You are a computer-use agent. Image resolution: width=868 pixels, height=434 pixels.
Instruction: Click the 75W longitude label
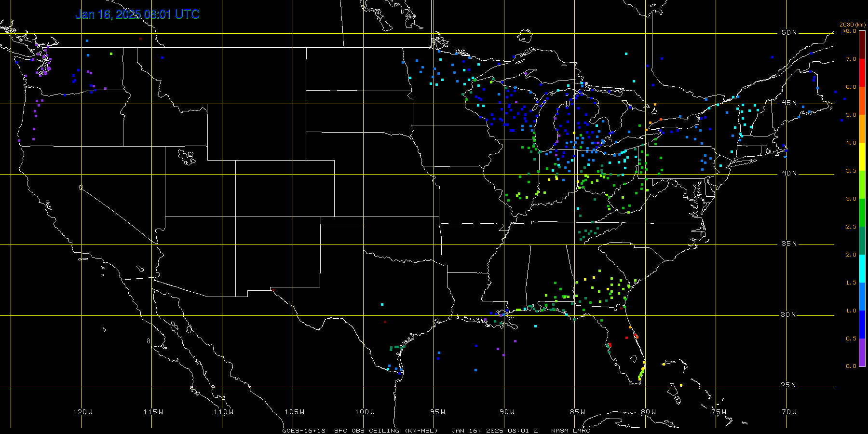click(x=719, y=412)
